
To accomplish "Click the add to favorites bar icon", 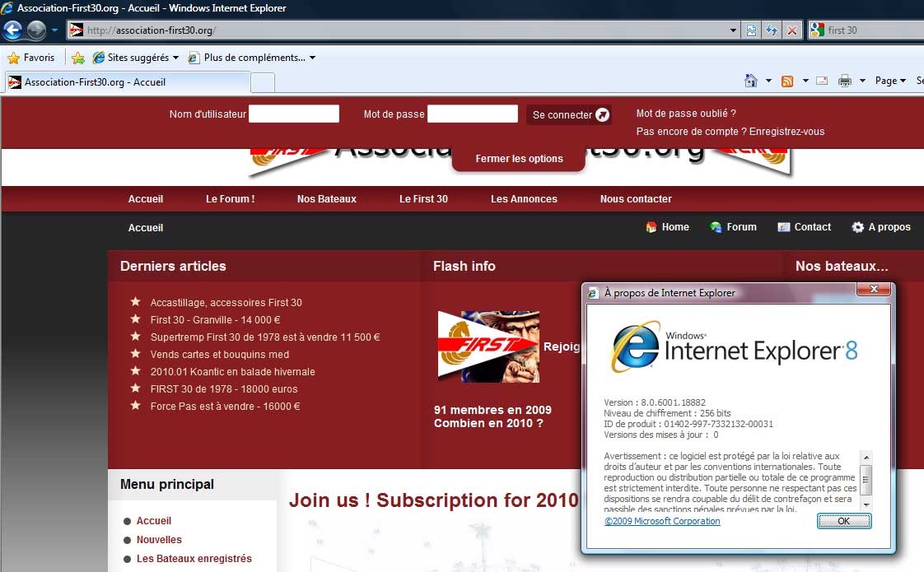I will [x=78, y=58].
